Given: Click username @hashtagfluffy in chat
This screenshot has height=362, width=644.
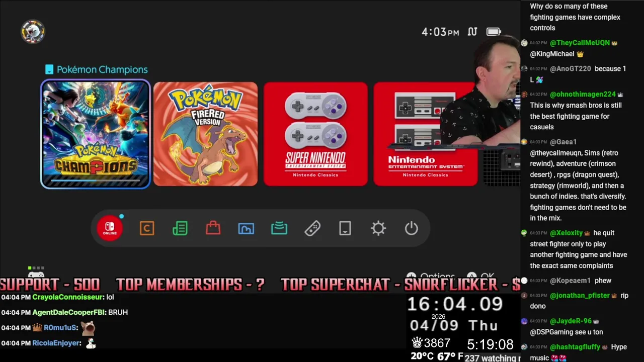Looking at the screenshot, I should (575, 347).
